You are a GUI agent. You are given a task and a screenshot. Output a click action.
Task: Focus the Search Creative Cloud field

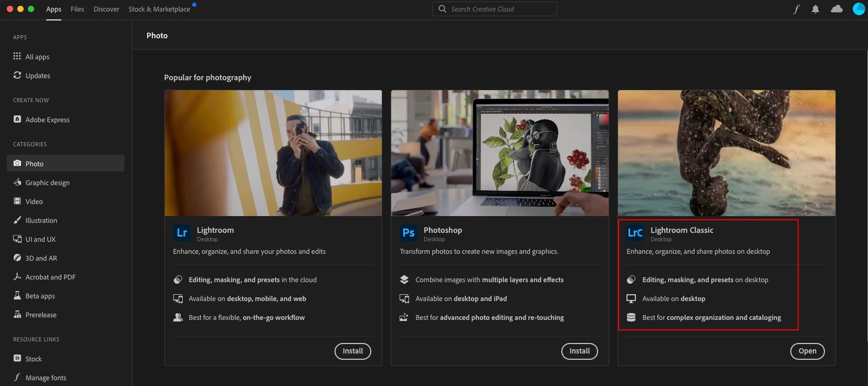click(495, 9)
